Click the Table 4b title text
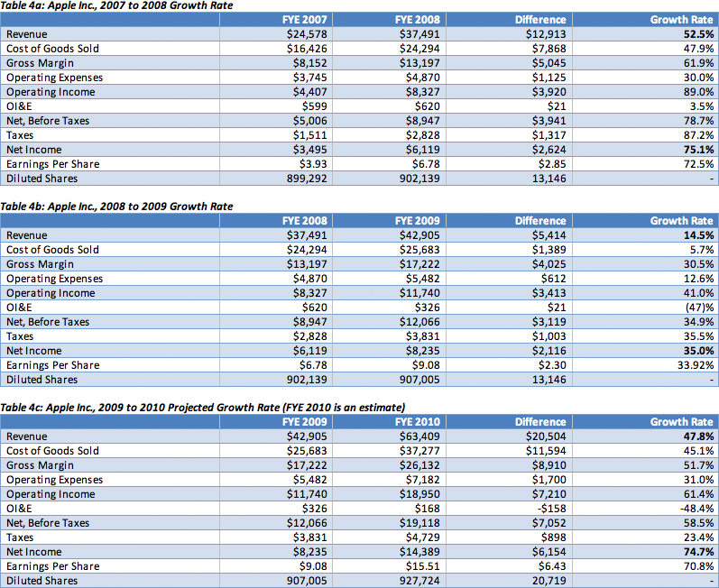Image resolution: width=719 pixels, height=588 pixels. point(116,207)
